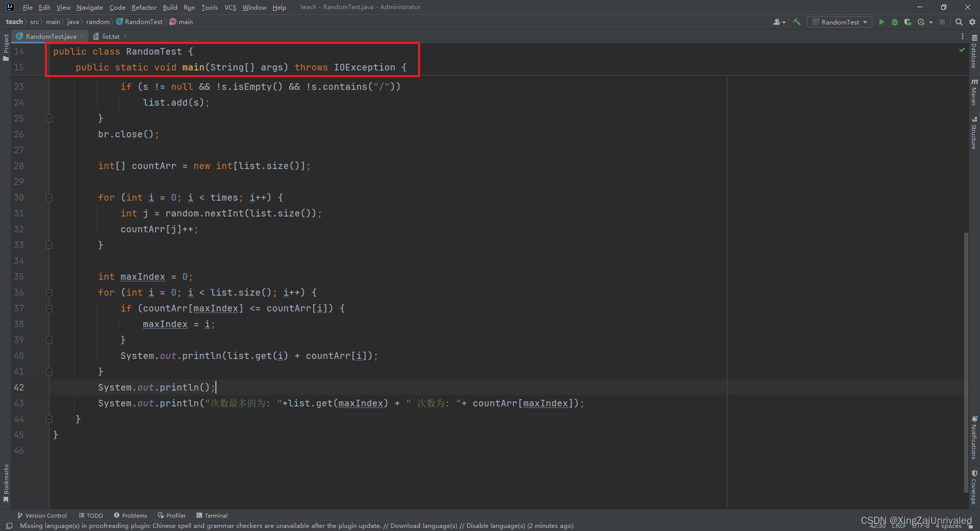Run RandomTest with Coverage
Screen dimensions: 980x531
[908, 22]
